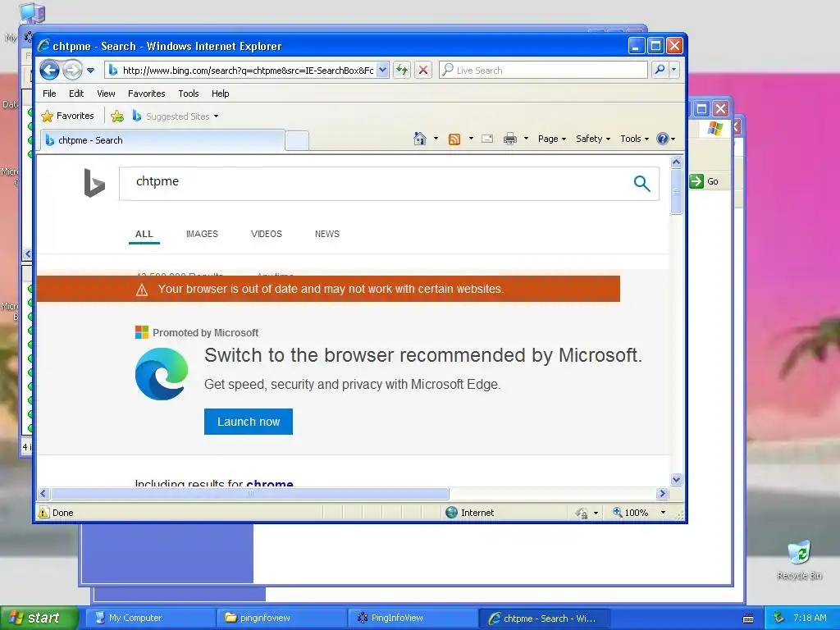This screenshot has width=840, height=630.
Task: Click the status bar warning icon near Done
Action: [x=43, y=513]
